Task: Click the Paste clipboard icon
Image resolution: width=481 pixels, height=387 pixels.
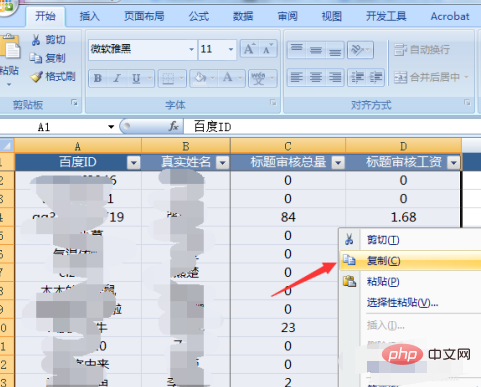Action: (11, 48)
